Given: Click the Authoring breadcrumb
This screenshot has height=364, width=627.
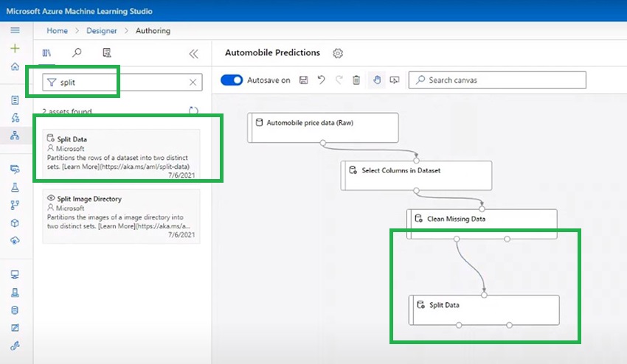Looking at the screenshot, I should tap(153, 31).
